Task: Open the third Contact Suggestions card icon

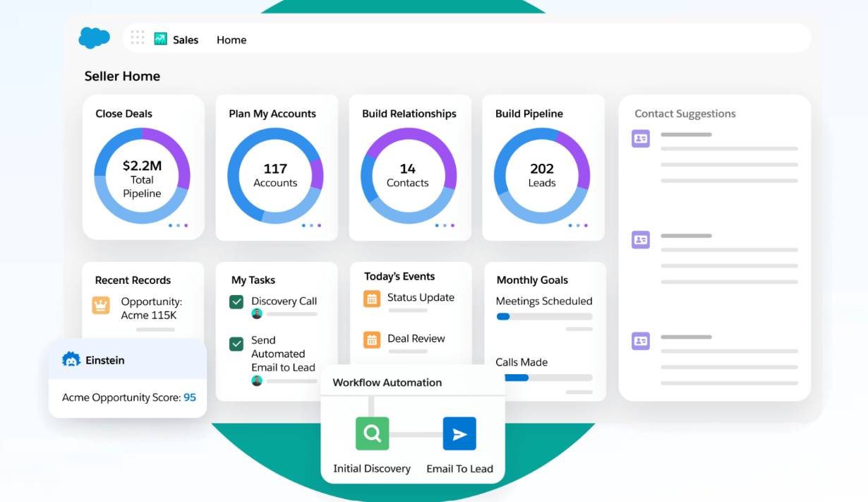Action: [641, 342]
